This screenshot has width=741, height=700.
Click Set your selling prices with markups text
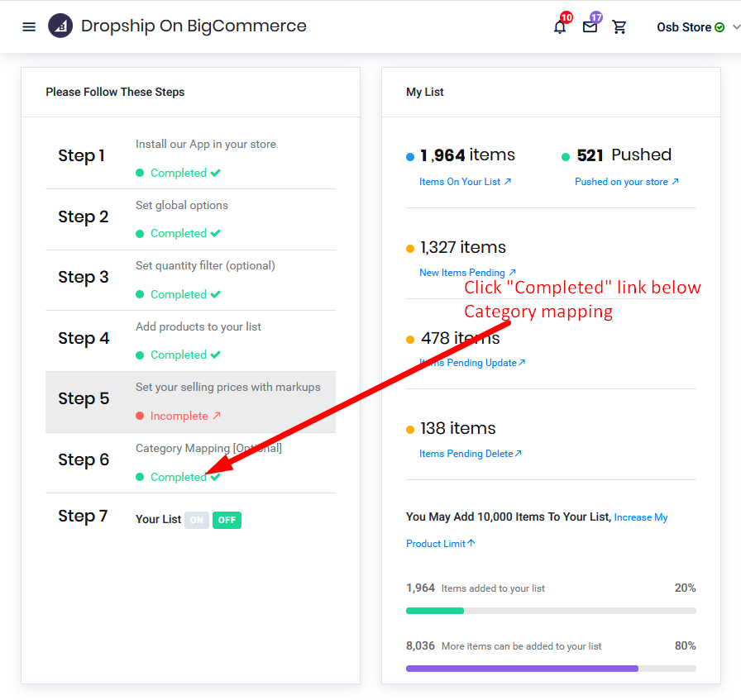pos(227,388)
